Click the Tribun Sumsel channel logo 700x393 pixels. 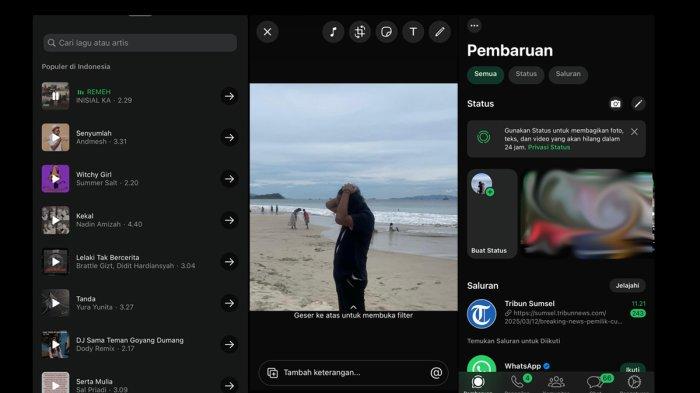(481, 314)
